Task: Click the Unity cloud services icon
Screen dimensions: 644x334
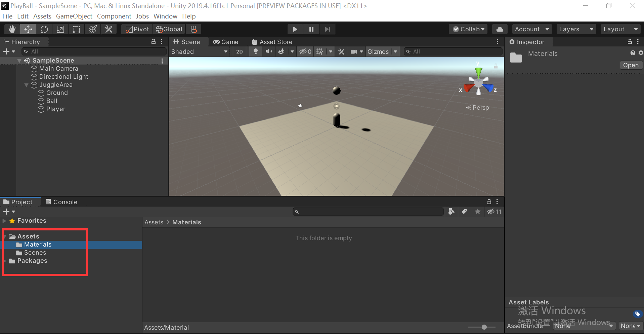Action: click(x=500, y=29)
